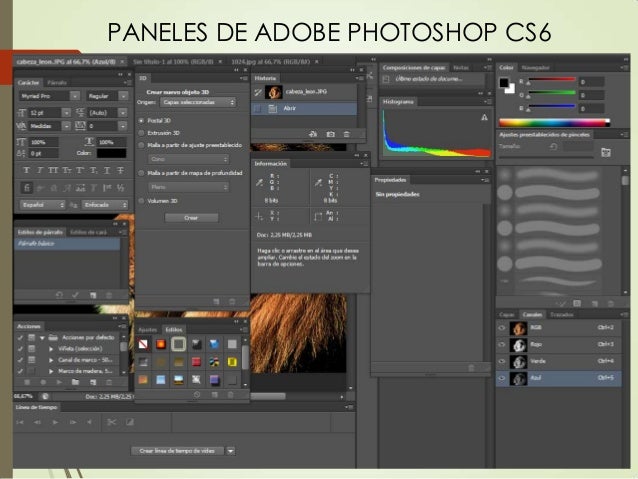
Task: Click the text Color black swatch
Action: [111, 153]
